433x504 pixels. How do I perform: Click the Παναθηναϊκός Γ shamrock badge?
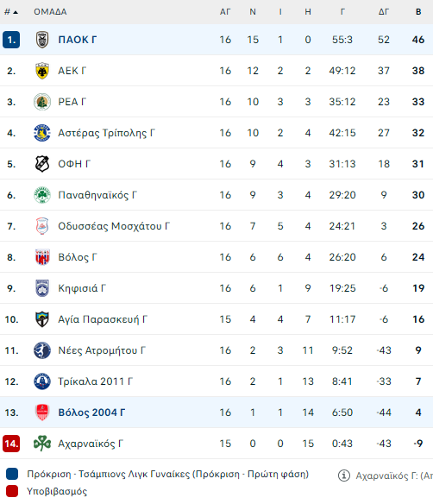42,195
